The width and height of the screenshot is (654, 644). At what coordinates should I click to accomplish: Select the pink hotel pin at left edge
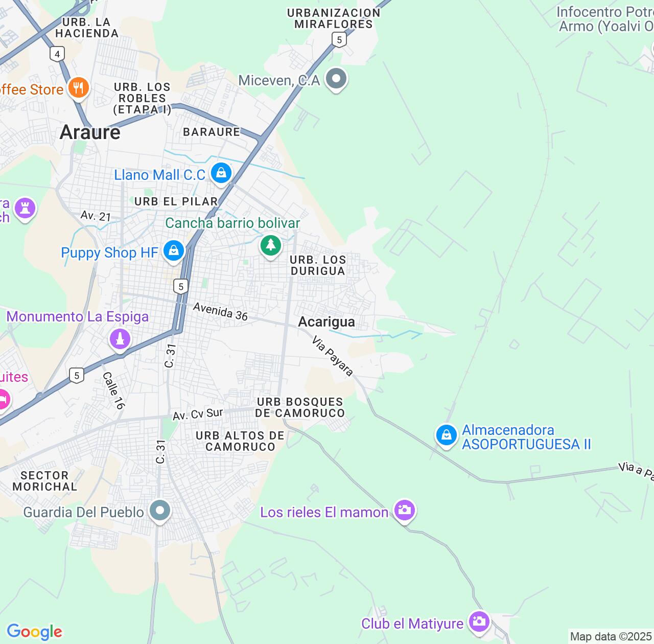3,399
